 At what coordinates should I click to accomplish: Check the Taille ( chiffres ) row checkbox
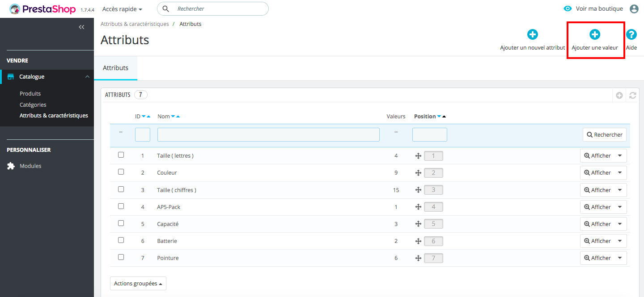tap(121, 189)
